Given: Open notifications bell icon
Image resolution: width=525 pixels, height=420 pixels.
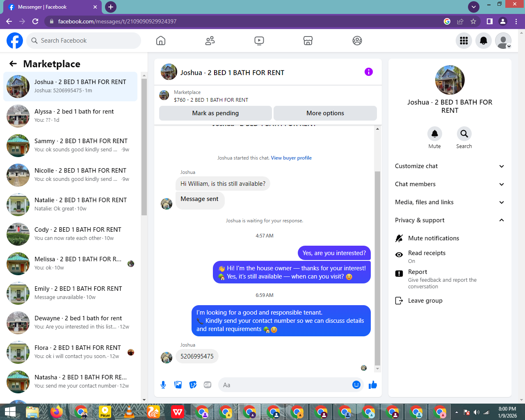Looking at the screenshot, I should [484, 41].
